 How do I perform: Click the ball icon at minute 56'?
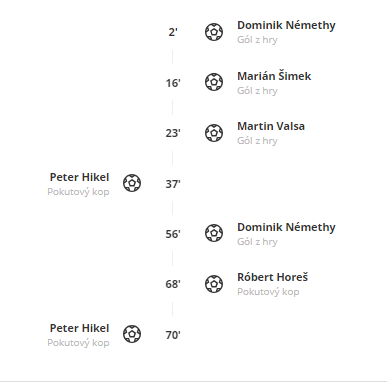[x=214, y=233]
